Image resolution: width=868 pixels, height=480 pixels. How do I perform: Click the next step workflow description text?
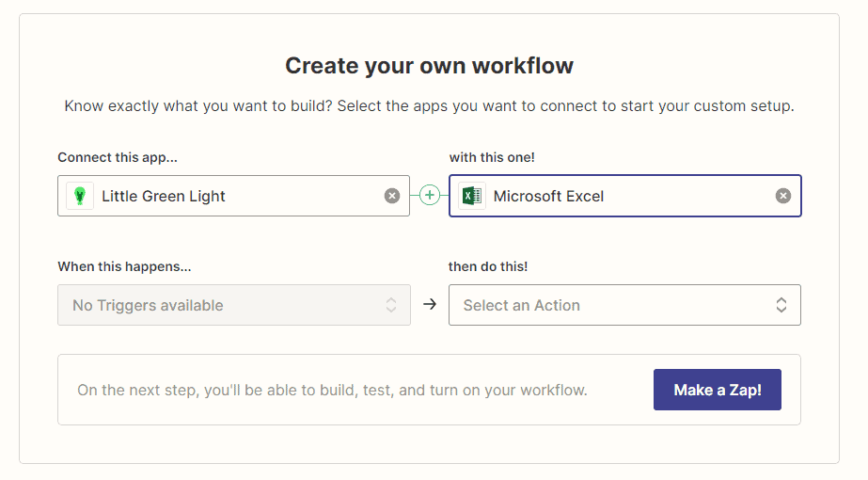pyautogui.click(x=332, y=391)
